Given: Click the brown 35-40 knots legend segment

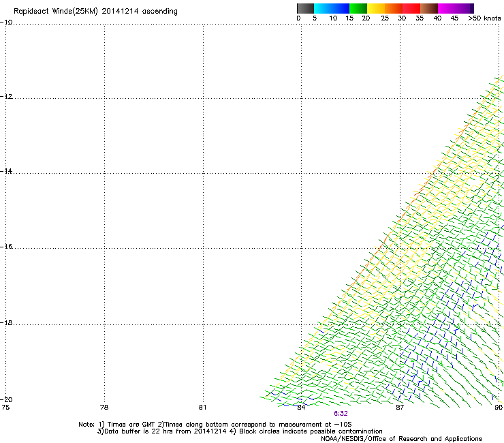Looking at the screenshot, I should [429, 8].
